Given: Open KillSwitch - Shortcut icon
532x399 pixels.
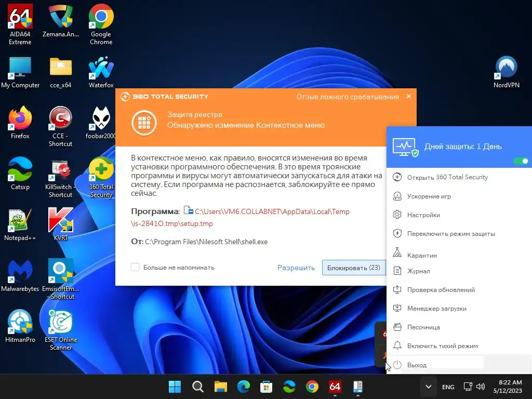Looking at the screenshot, I should 60,178.
